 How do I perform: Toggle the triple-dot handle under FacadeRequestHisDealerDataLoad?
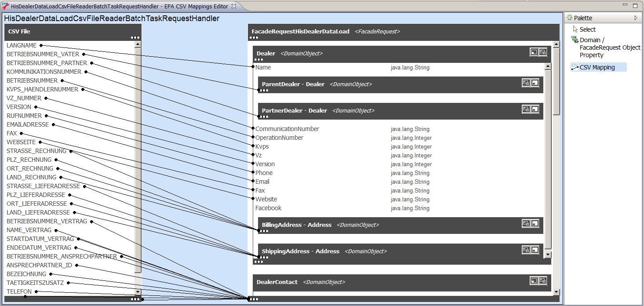click(x=254, y=37)
